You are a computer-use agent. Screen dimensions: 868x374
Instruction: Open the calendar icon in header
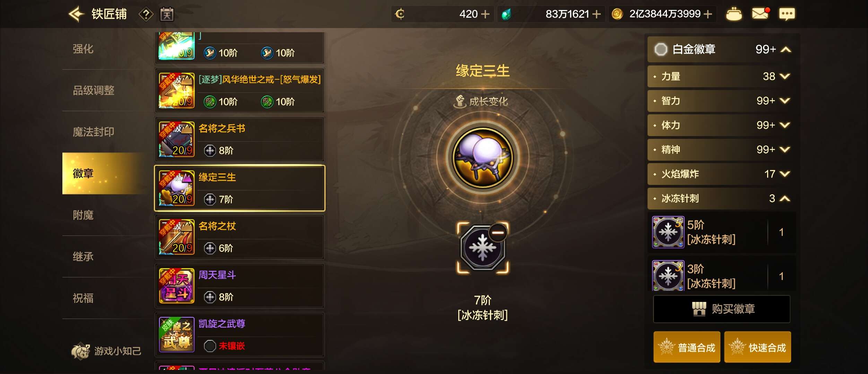tap(167, 15)
